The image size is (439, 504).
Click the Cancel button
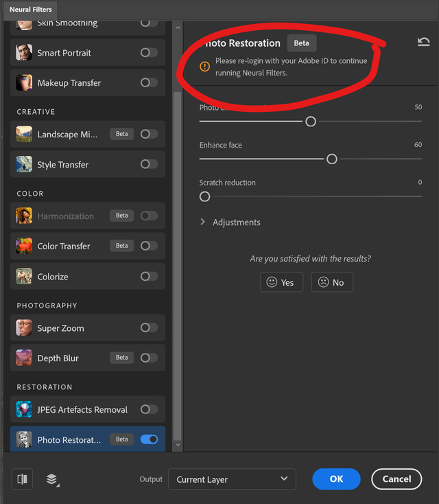coord(396,479)
